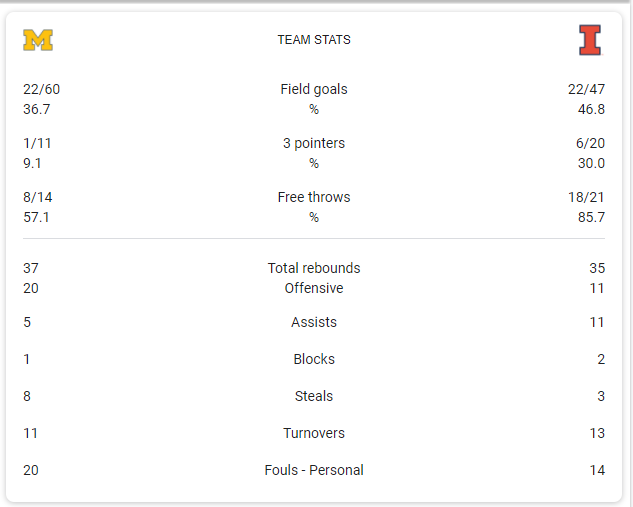
Task: Click the Fouls - Personal label
Action: click(x=314, y=470)
